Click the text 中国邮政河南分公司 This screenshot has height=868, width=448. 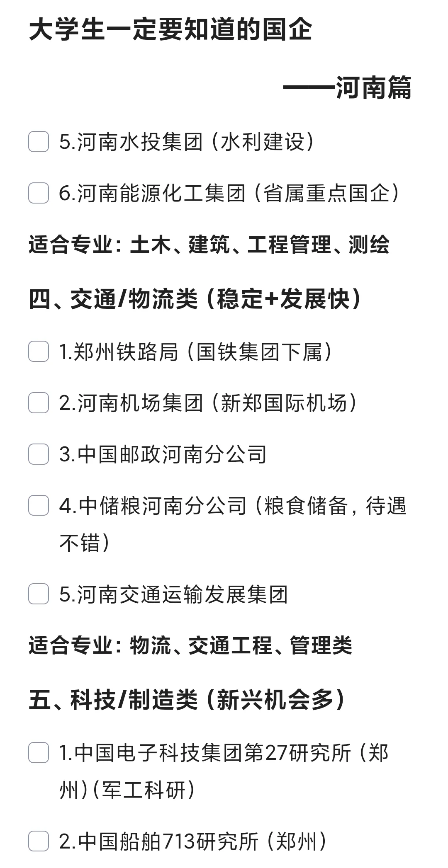(163, 454)
